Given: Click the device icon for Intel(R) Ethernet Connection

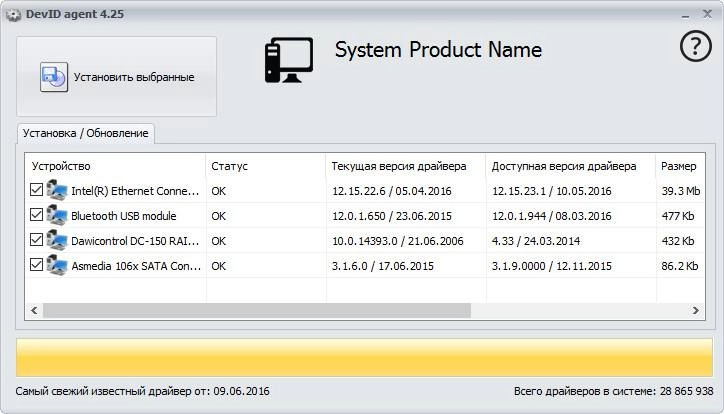Looking at the screenshot, I should pos(57,190).
